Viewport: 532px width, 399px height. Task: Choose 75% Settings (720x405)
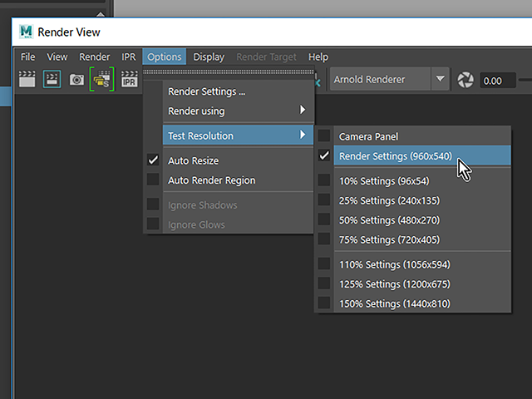coord(422,239)
